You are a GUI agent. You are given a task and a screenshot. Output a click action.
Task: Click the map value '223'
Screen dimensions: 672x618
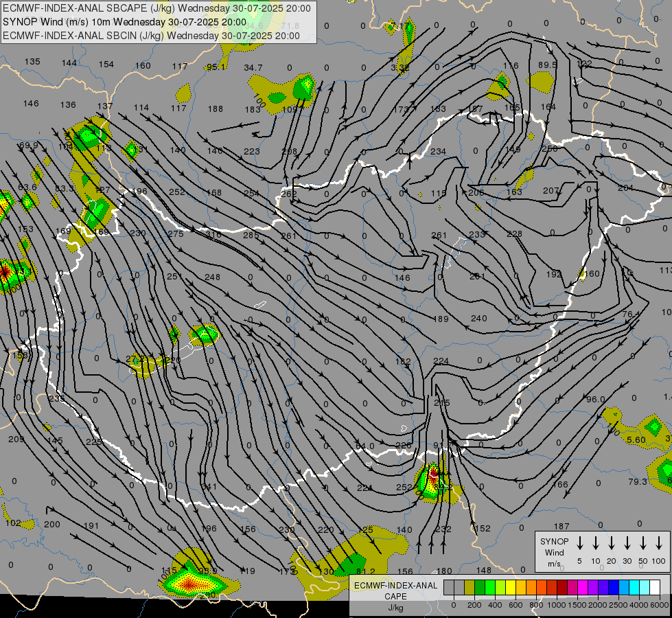click(x=252, y=151)
